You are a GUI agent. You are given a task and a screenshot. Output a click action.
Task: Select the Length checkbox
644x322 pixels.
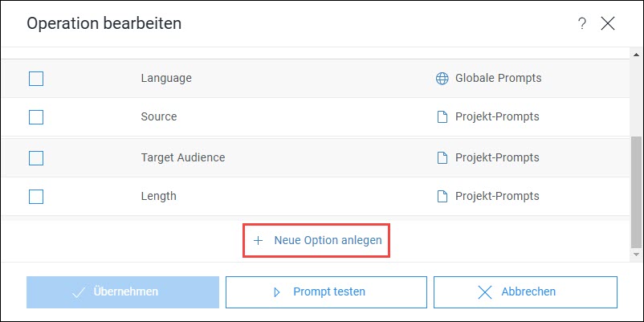[36, 197]
